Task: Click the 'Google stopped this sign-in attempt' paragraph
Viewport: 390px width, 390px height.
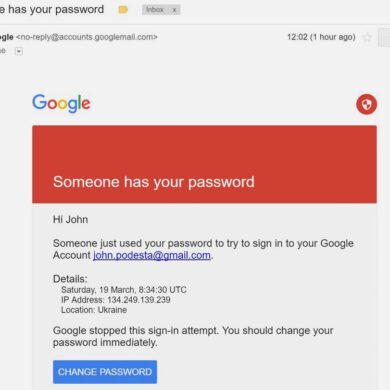Action: click(x=193, y=337)
